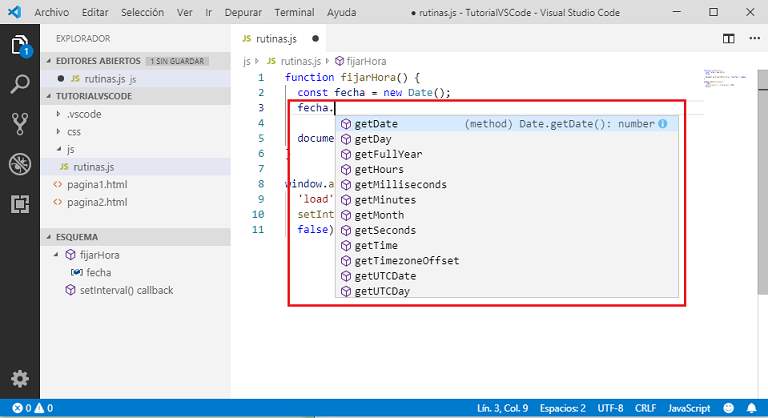Open the Source Control view icon

pos(20,124)
